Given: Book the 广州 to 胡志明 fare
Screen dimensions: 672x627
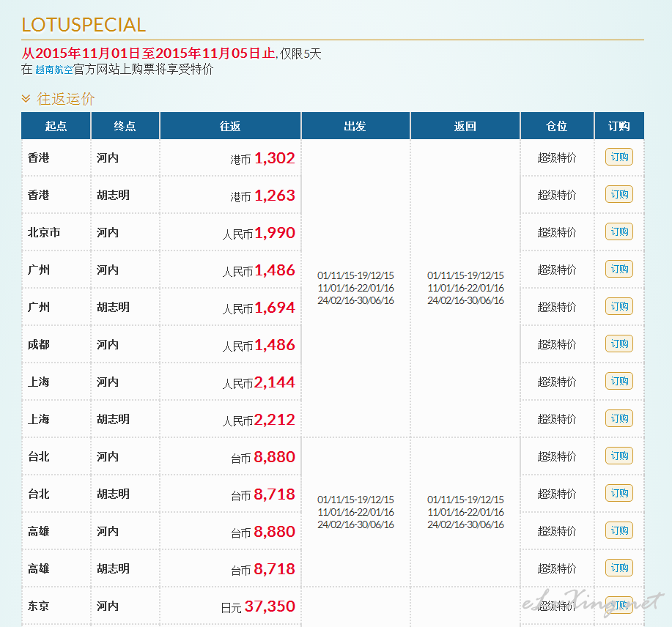Looking at the screenshot, I should pos(619,306).
